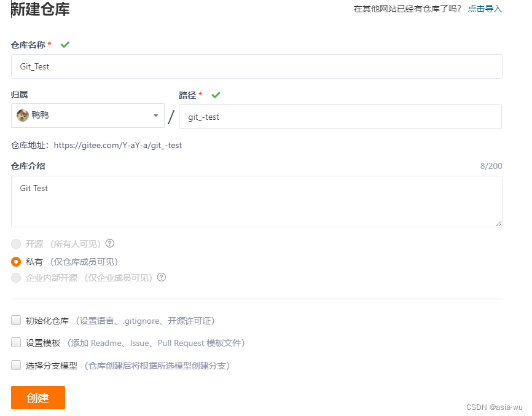Image resolution: width=532 pixels, height=416 pixels.
Task: Click the repository URL gitee.com/Y-aY-a/git_-test
Action: point(118,145)
